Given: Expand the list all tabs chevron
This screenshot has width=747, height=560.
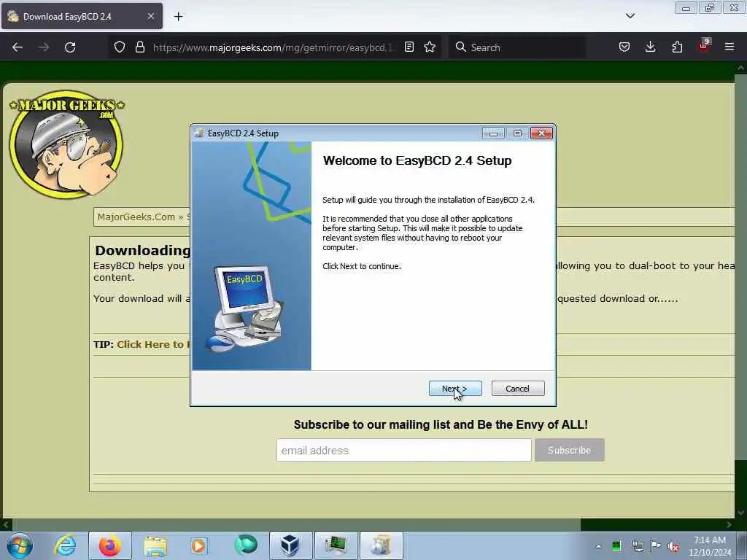Looking at the screenshot, I should [x=630, y=16].
